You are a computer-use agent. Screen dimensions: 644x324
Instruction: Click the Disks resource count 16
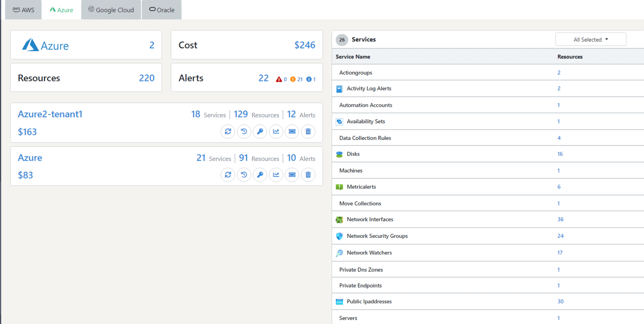[560, 154]
